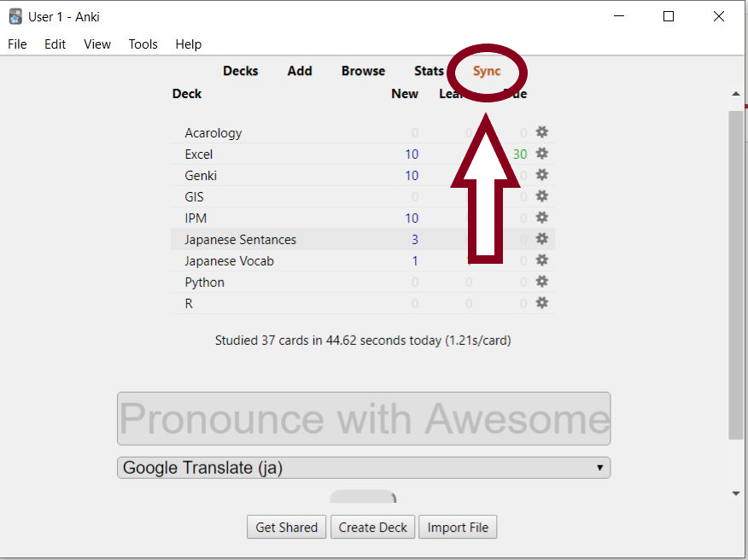Screen dimensions: 748x560
Task: Open the File menu
Action: pyautogui.click(x=17, y=44)
